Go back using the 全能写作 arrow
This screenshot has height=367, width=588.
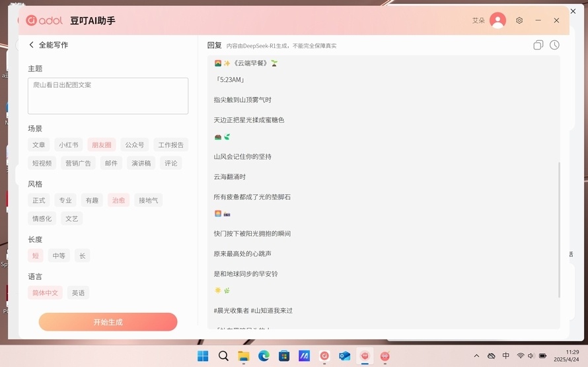(x=32, y=45)
